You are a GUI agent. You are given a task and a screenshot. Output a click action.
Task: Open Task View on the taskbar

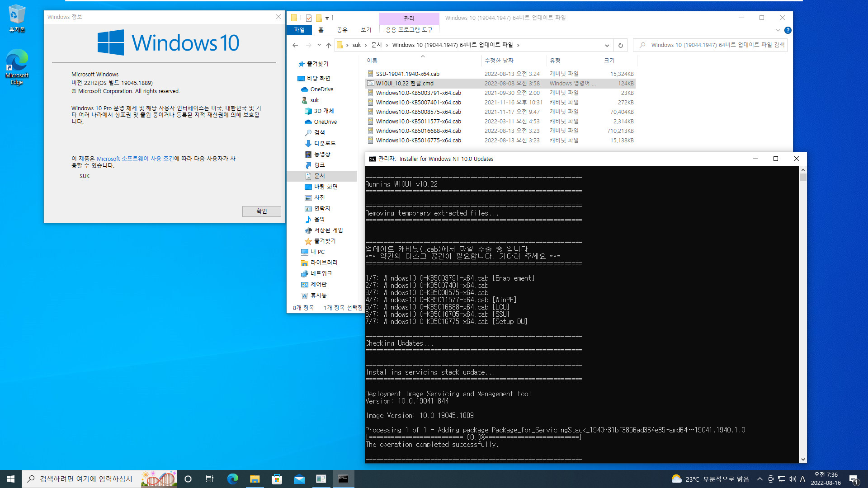coord(210,479)
